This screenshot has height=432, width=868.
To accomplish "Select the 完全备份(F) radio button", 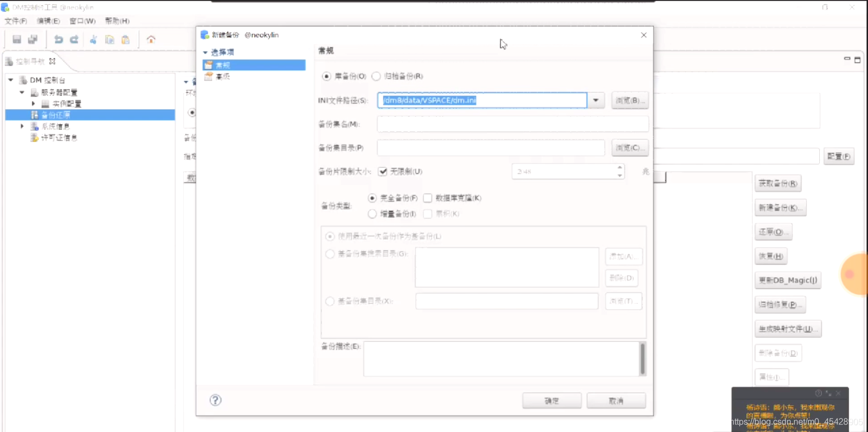I will pyautogui.click(x=372, y=198).
